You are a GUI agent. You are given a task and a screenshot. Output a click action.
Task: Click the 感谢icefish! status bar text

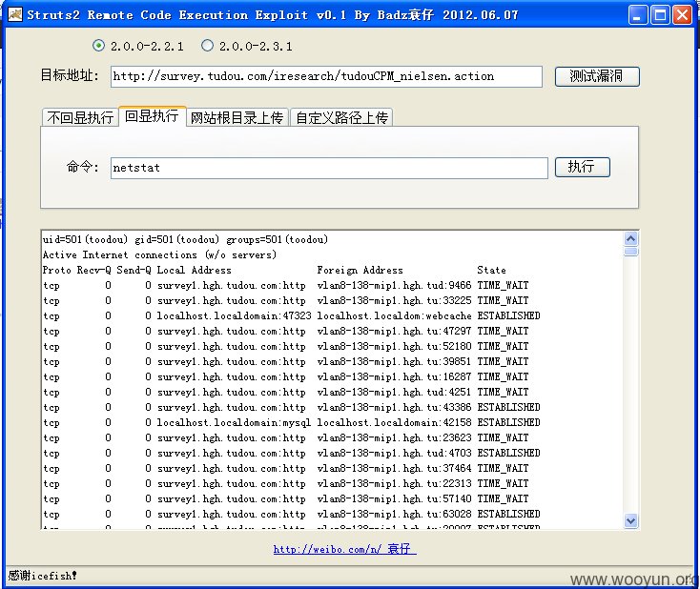pyautogui.click(x=42, y=576)
